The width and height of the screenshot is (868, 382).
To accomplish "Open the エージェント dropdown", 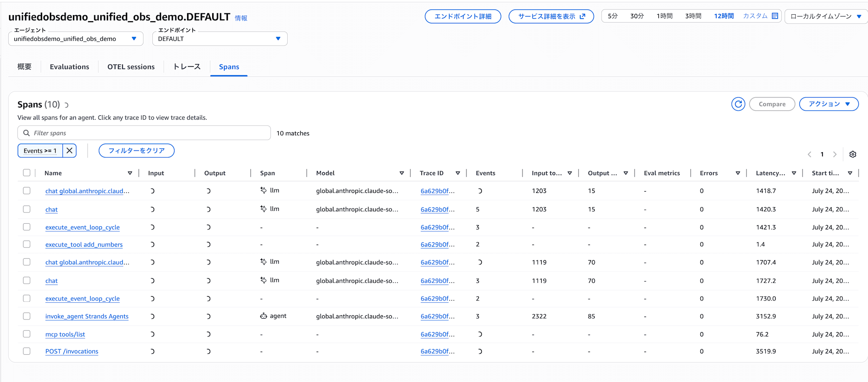I will [76, 39].
